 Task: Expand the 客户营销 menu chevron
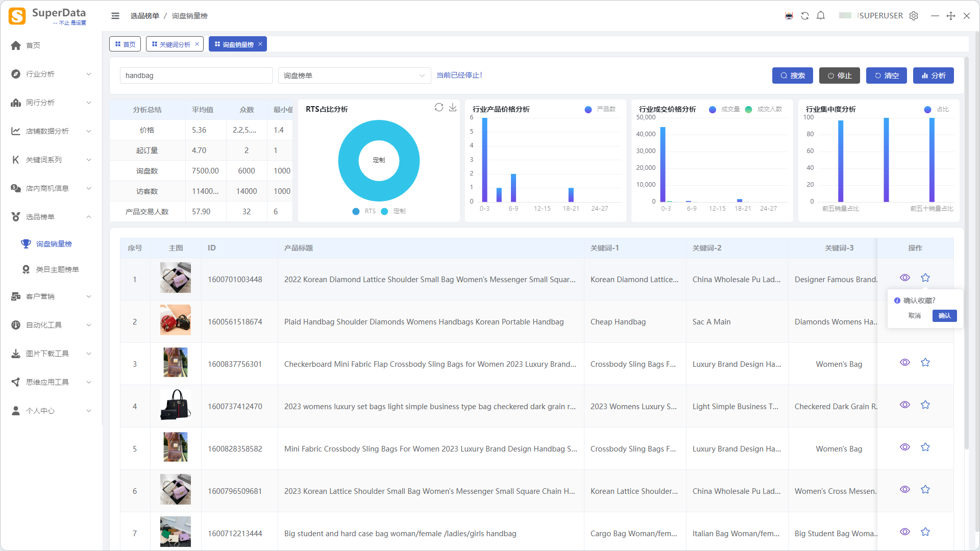tap(89, 296)
